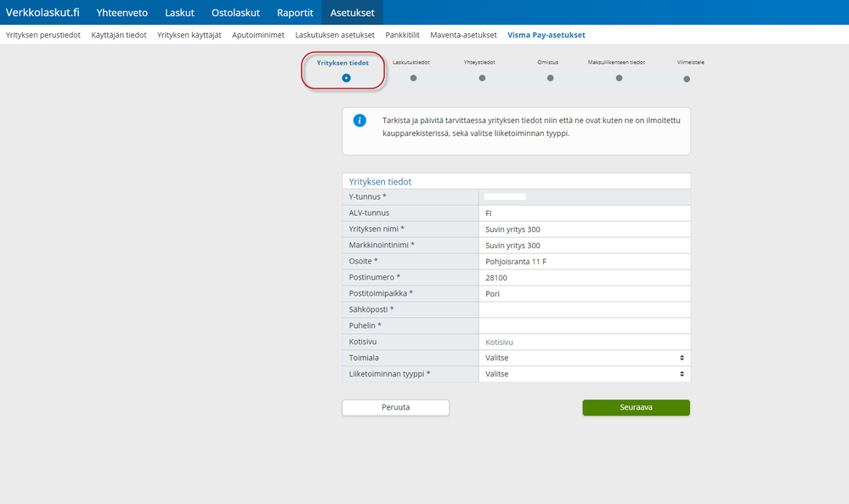This screenshot has width=849, height=504.
Task: Jump to the Omistus step dot
Action: click(x=550, y=78)
